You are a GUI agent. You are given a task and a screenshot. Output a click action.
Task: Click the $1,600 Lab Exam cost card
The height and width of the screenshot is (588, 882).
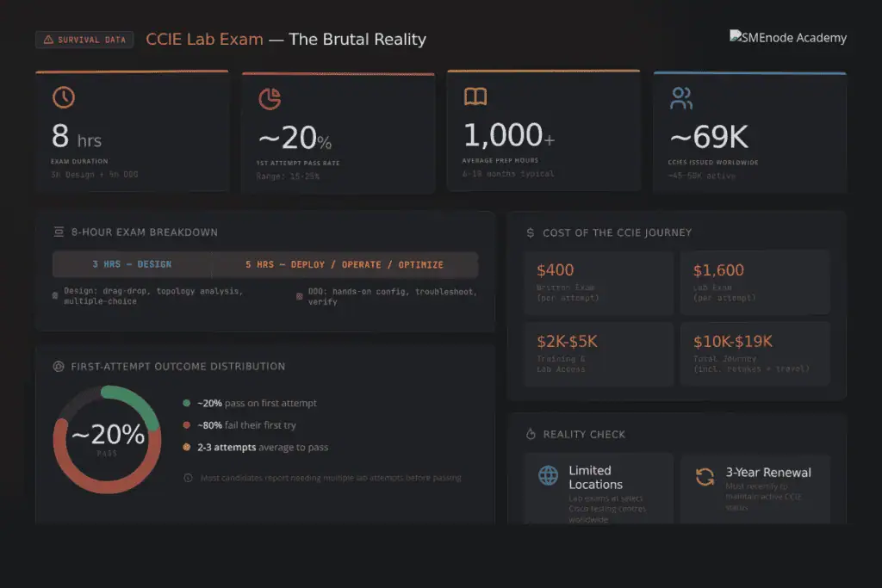tap(755, 282)
